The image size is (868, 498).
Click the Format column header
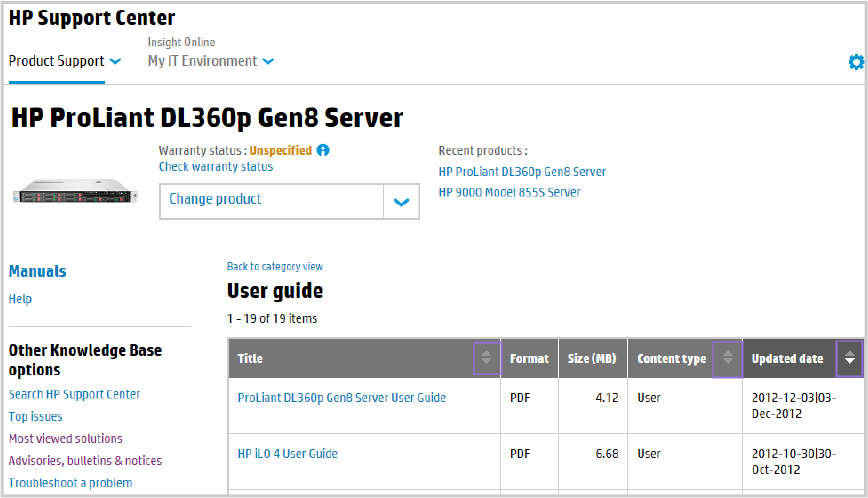pos(529,359)
